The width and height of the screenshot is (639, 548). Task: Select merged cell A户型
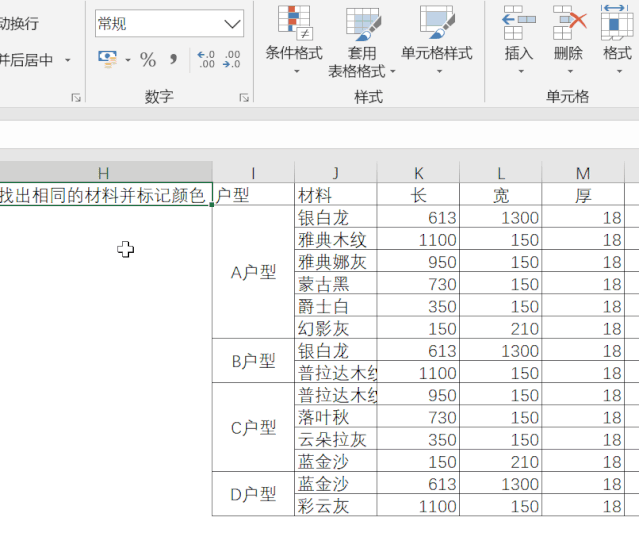point(253,272)
